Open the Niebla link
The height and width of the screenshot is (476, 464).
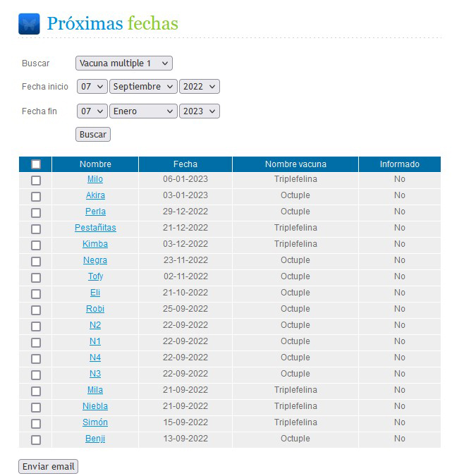pos(95,406)
